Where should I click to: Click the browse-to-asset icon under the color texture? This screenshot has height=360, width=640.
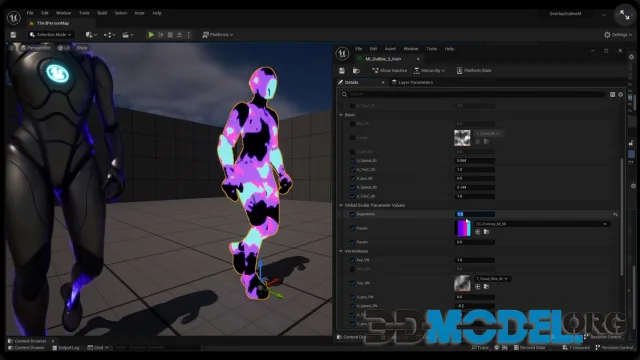coord(486,232)
